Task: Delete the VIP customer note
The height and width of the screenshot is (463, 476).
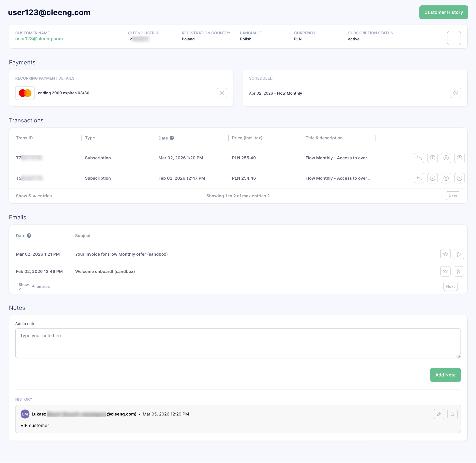Action: 452,414
